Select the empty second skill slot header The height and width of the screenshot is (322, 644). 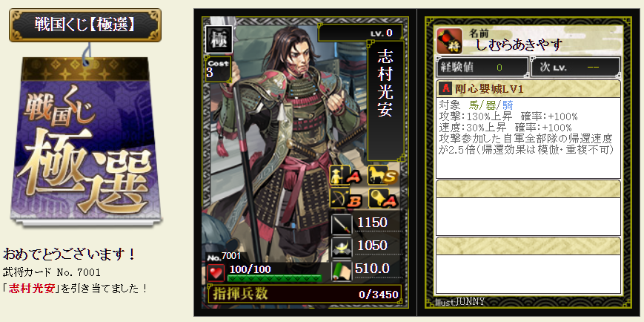click(528, 188)
